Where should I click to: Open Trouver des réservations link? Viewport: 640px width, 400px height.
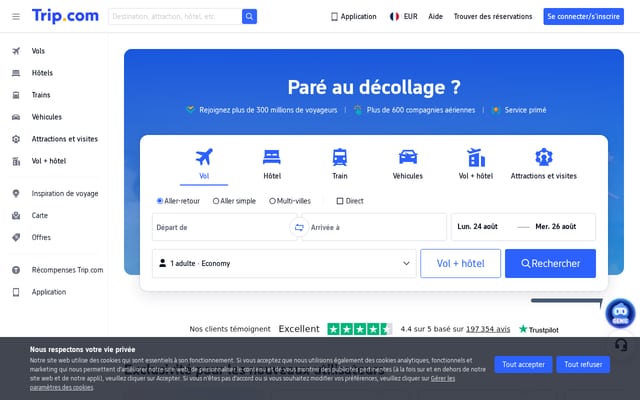click(493, 17)
